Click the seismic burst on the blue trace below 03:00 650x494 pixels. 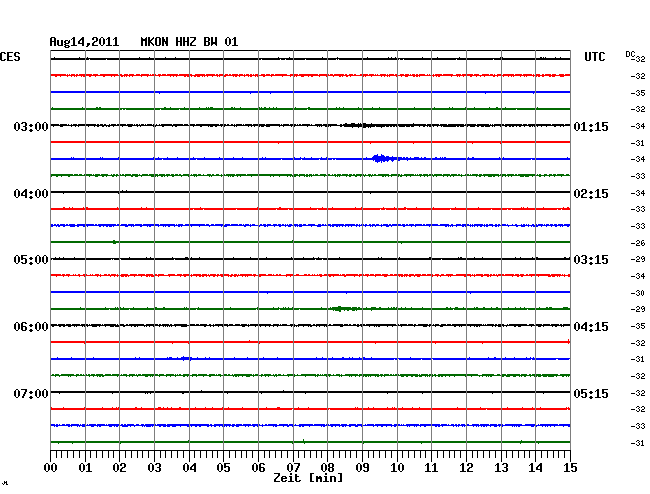click(383, 158)
